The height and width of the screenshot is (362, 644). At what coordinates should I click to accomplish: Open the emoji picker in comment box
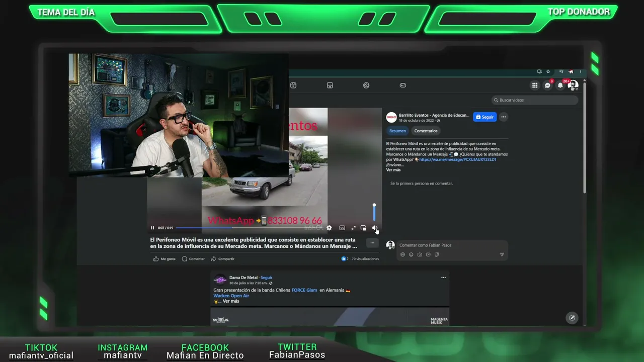pyautogui.click(x=411, y=254)
